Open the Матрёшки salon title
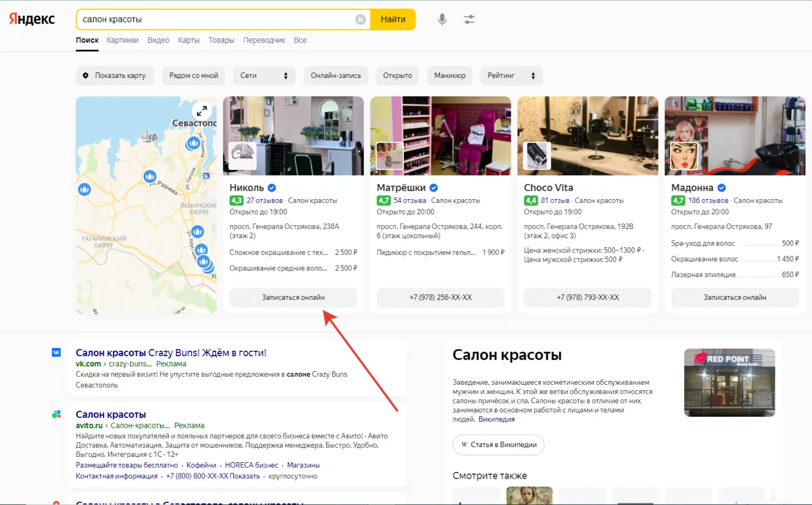Image resolution: width=812 pixels, height=505 pixels. coord(401,188)
